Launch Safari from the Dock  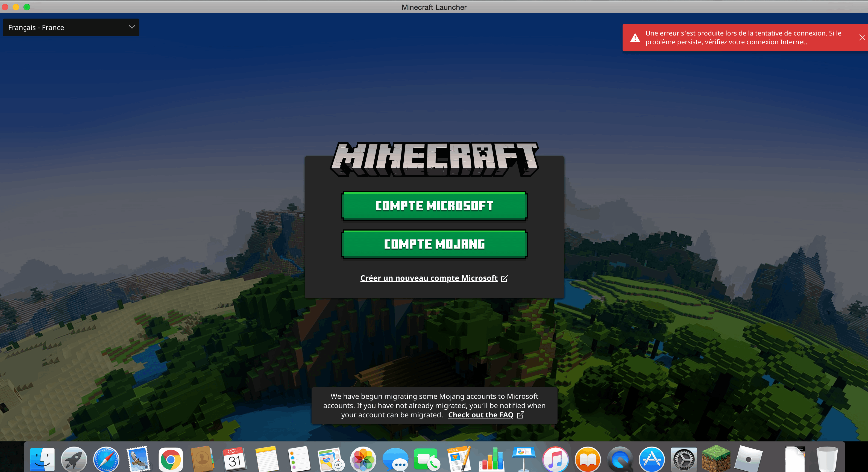tap(106, 459)
